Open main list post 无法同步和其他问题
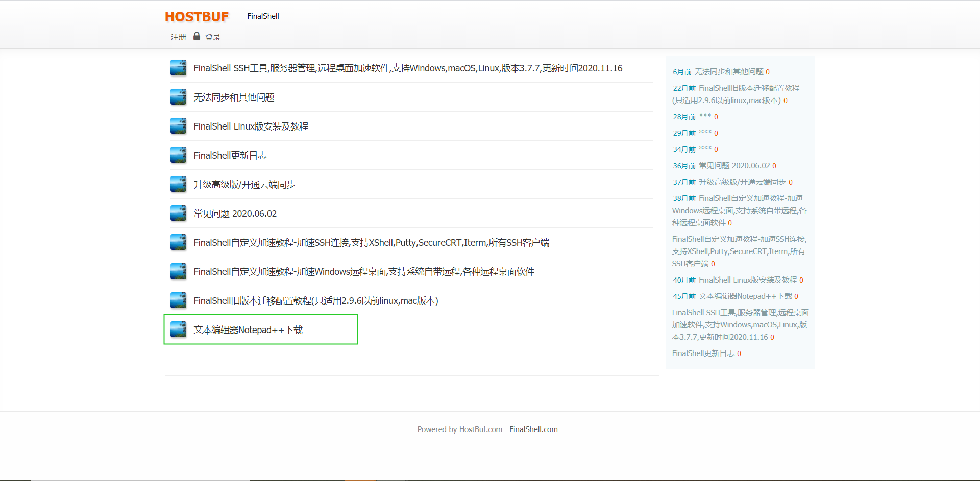Screen dimensions: 980x481 point(234,97)
